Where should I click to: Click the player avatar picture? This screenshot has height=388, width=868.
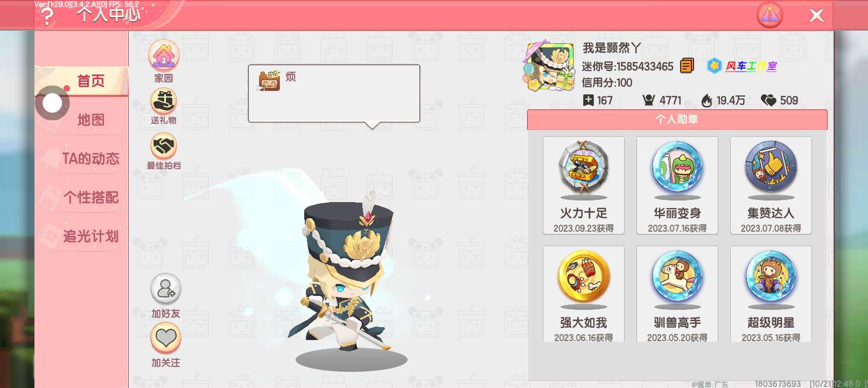549,67
